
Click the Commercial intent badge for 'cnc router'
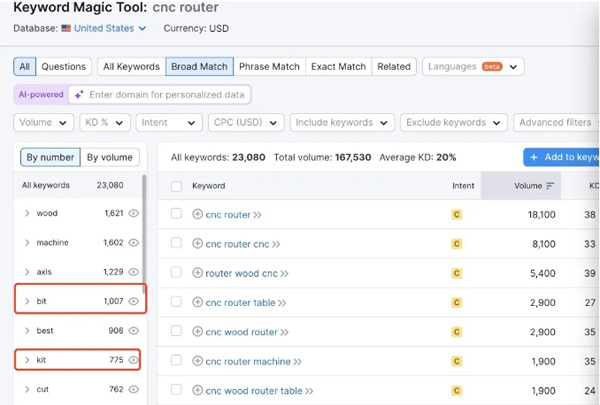(457, 214)
